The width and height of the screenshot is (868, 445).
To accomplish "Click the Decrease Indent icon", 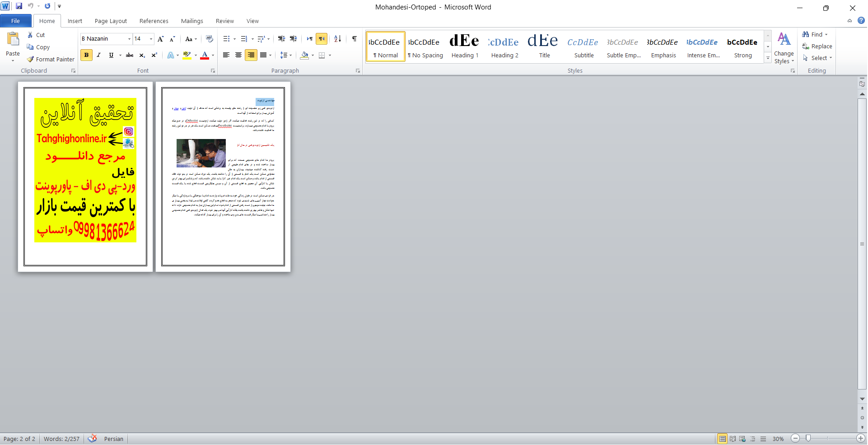I will point(281,39).
